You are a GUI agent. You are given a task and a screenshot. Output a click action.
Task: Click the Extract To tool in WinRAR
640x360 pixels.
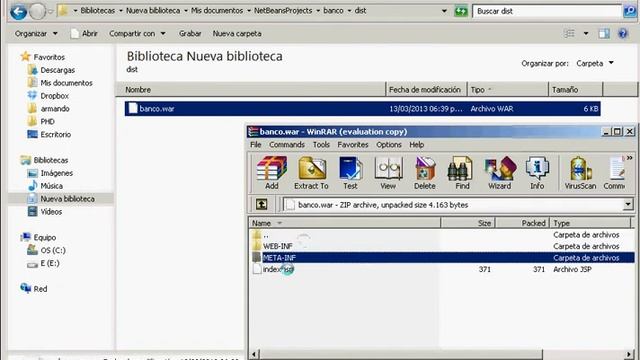click(x=311, y=173)
